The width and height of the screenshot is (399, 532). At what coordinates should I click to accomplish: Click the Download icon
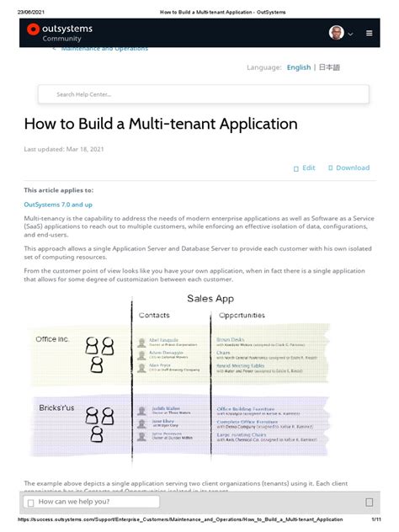pos(330,168)
